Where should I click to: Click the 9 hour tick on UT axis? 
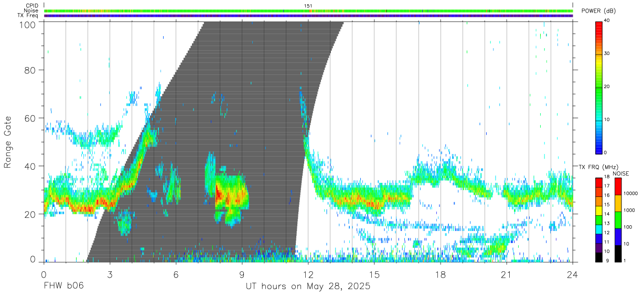[x=242, y=273]
